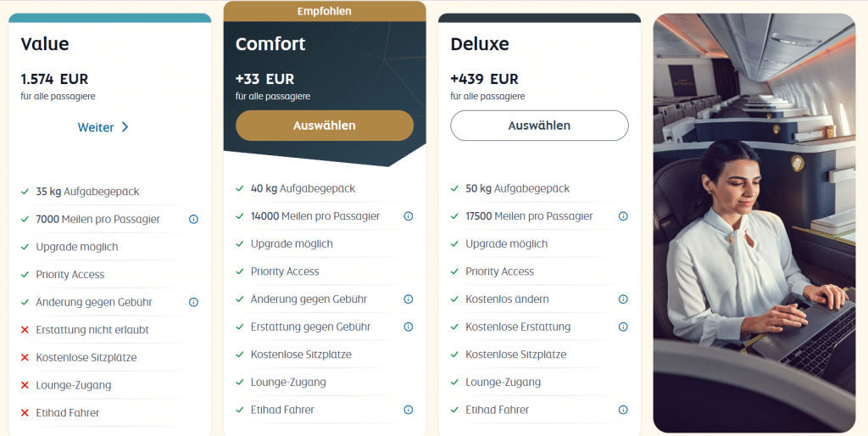Continue with Value fare via Weiter link
868x436 pixels.
[x=96, y=127]
